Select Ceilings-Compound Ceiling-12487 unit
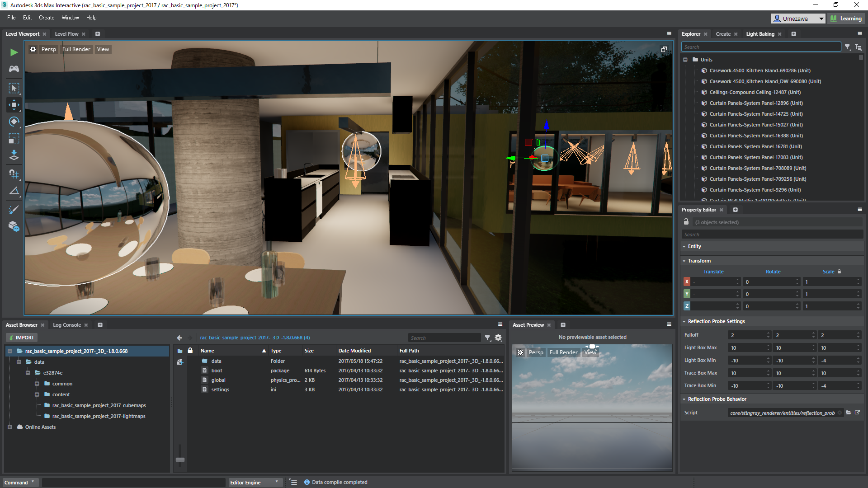 (755, 92)
